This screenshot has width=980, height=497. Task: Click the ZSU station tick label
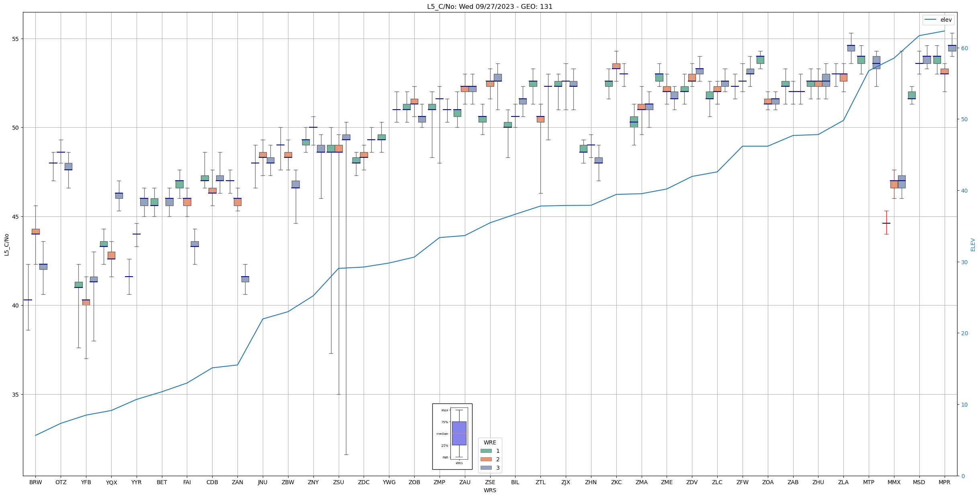338,482
